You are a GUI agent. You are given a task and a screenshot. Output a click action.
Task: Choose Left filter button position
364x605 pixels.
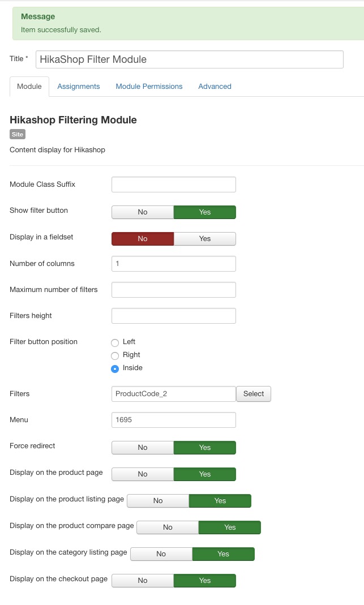click(115, 342)
